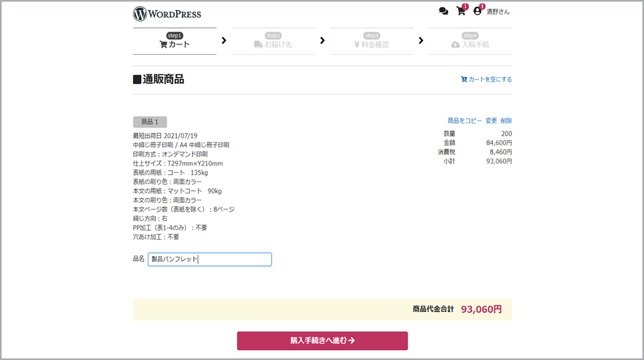
Task: Click the 商品をコピー link
Action: coord(465,121)
